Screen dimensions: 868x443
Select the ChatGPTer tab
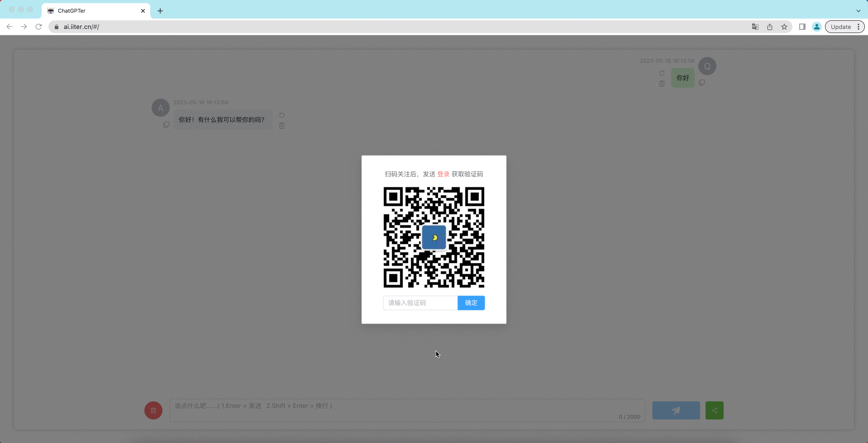coord(96,11)
